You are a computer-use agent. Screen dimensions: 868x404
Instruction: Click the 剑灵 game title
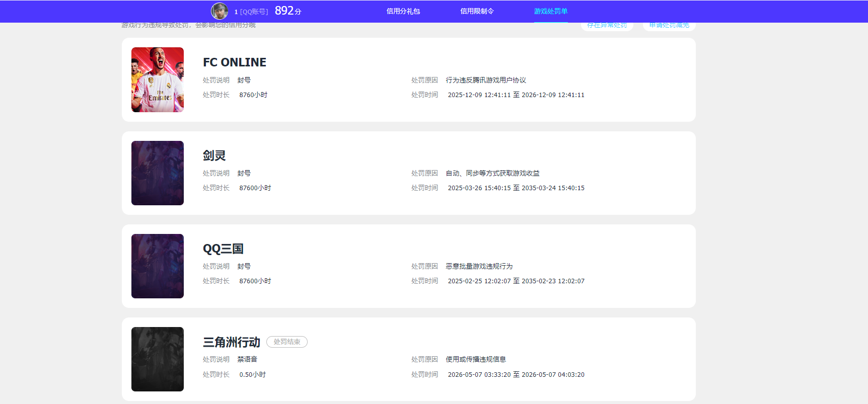[x=214, y=155]
